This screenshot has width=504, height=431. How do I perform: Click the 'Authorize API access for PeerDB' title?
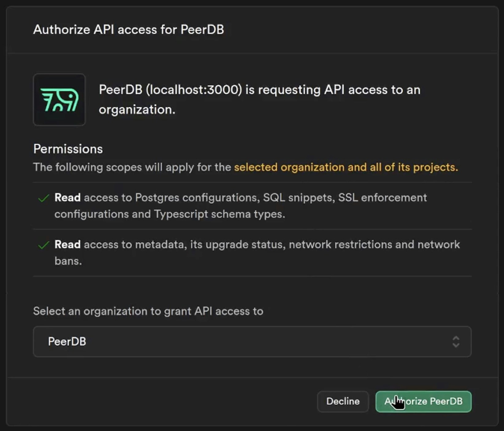(128, 30)
